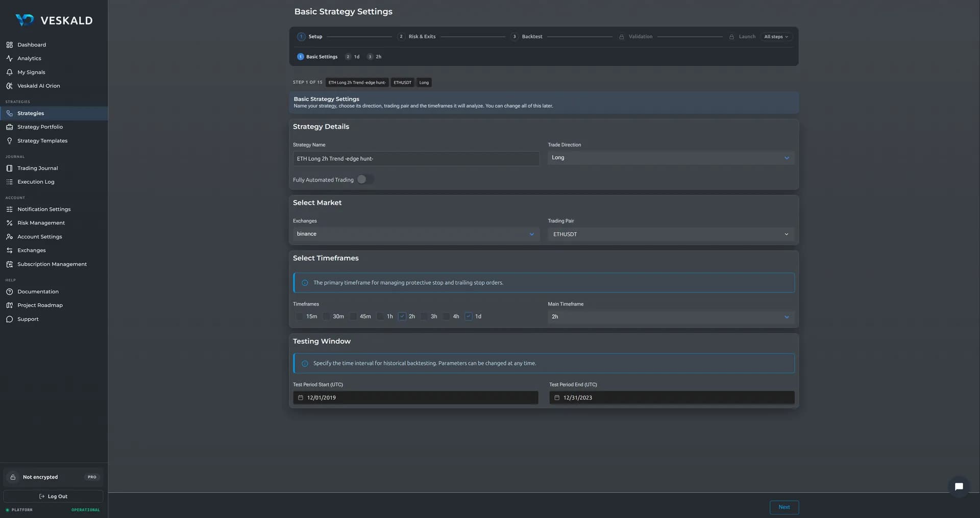Viewport: 980px width, 518px height.
Task: Expand the Exchanges dropdown showing binance
Action: pos(416,234)
